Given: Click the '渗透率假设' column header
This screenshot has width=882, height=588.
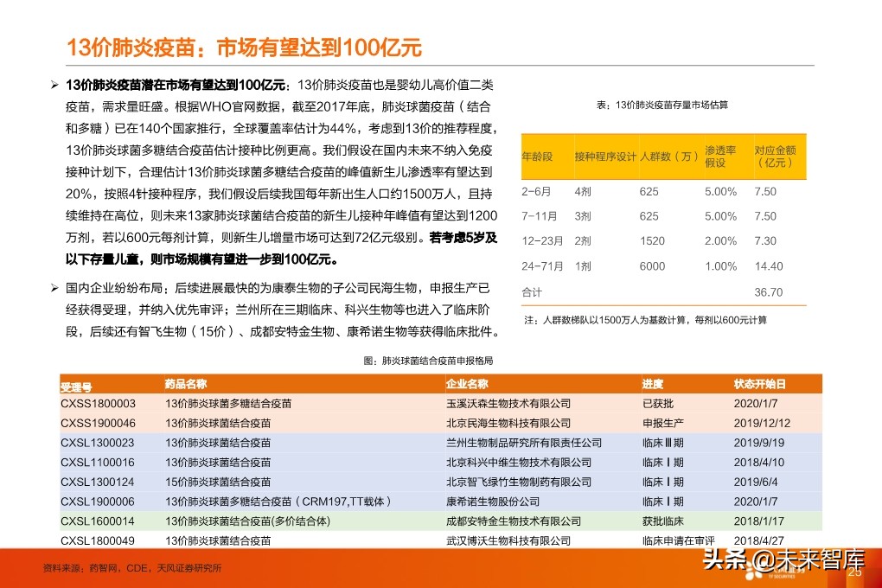Looking at the screenshot, I should click(720, 157).
